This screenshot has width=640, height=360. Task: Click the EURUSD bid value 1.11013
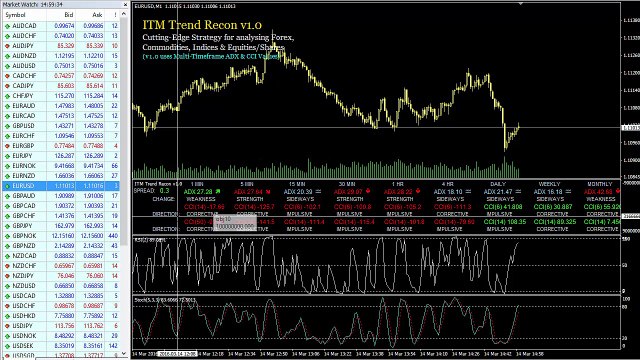(64, 186)
